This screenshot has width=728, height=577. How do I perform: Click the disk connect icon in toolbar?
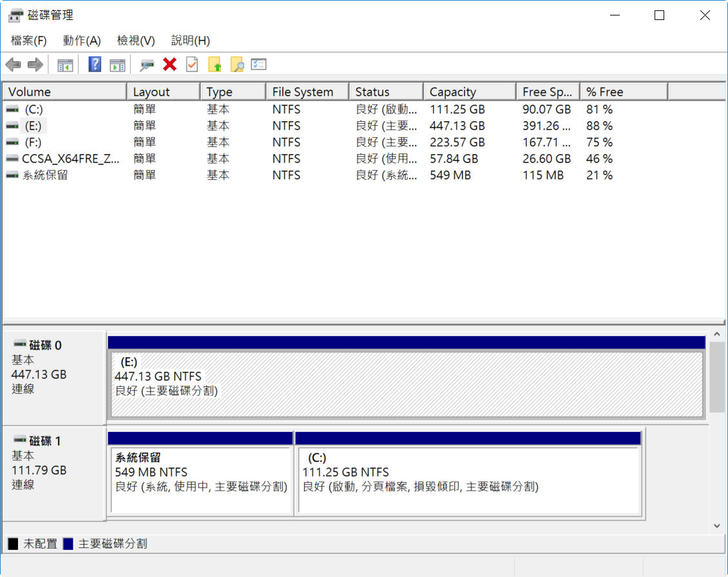coord(147,65)
